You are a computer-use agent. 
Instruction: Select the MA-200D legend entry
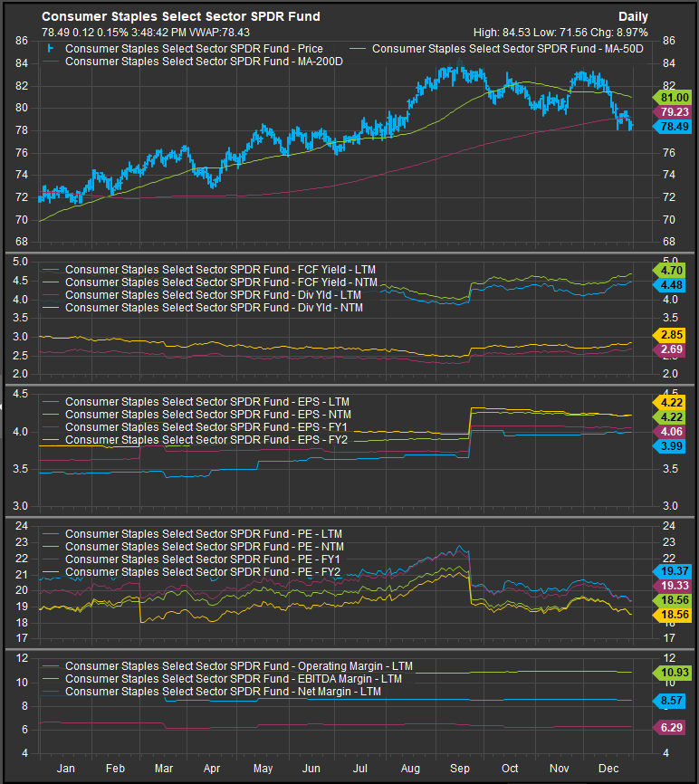tap(193, 62)
